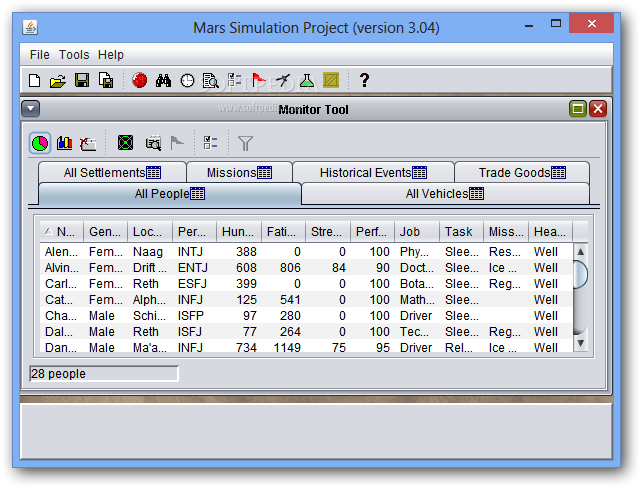
Task: Maximize the Monitor Tool internal window
Action: [x=578, y=109]
